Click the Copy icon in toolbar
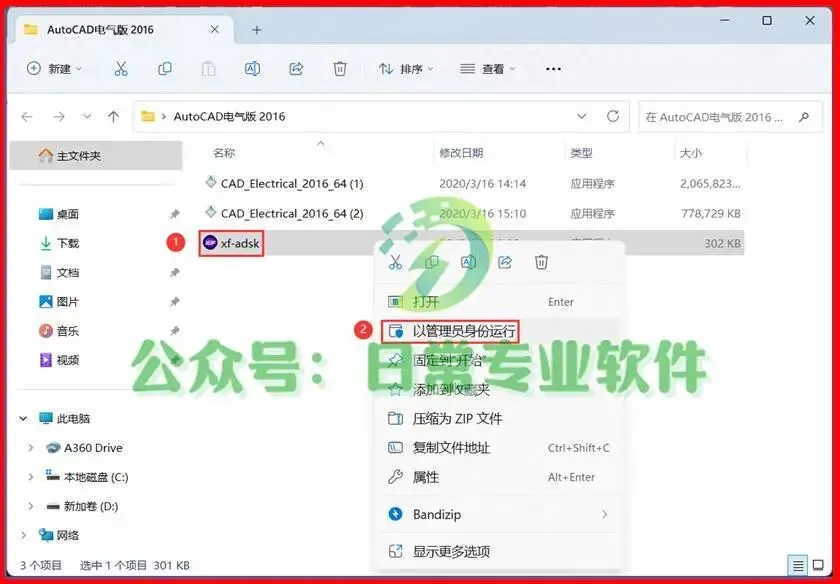The width and height of the screenshot is (840, 584). tap(165, 69)
